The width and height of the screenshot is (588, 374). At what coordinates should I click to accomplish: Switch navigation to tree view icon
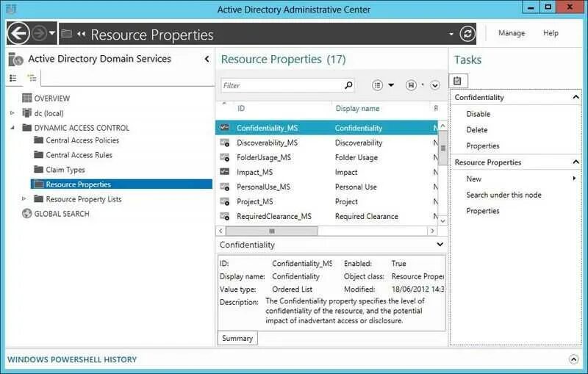coord(32,78)
